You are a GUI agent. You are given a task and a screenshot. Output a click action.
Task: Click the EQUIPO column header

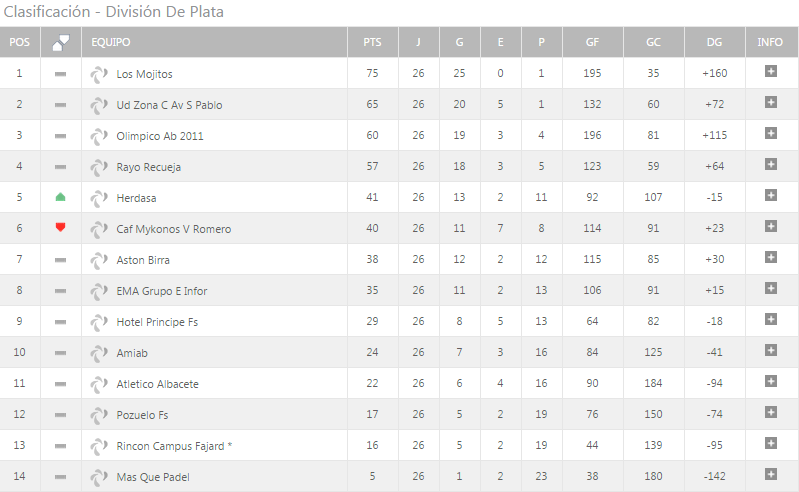[111, 42]
